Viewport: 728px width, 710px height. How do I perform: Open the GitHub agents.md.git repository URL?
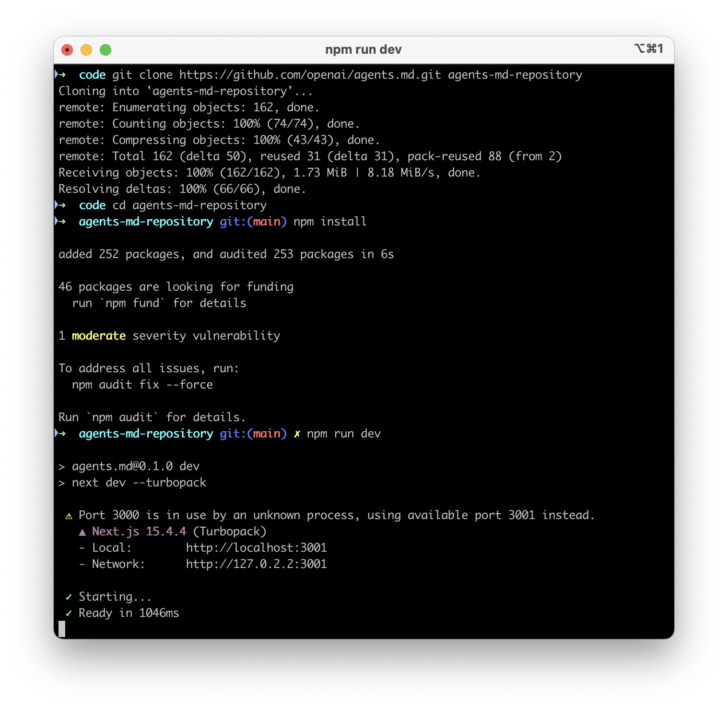coord(310,75)
